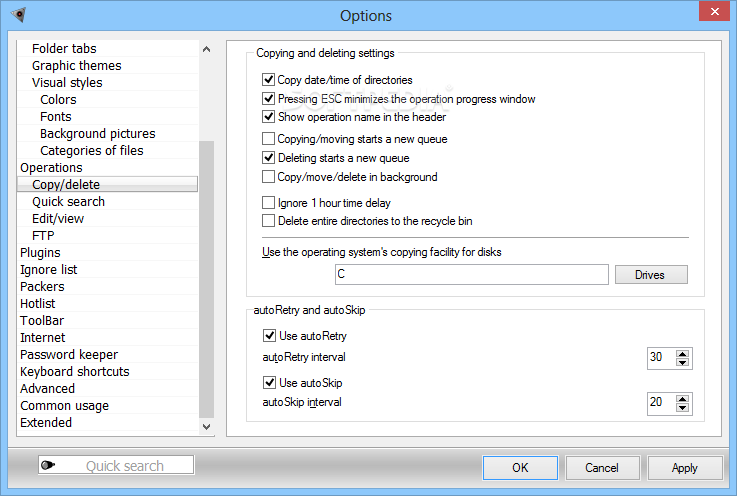
Task: Click the Cancel button
Action: (602, 468)
